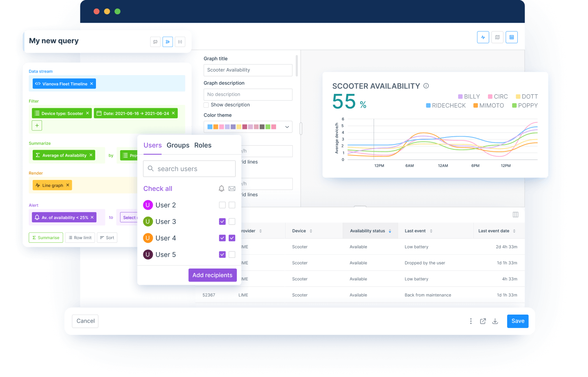The height and width of the screenshot is (377, 588).
Task: Switch to the Groups tab
Action: (178, 145)
